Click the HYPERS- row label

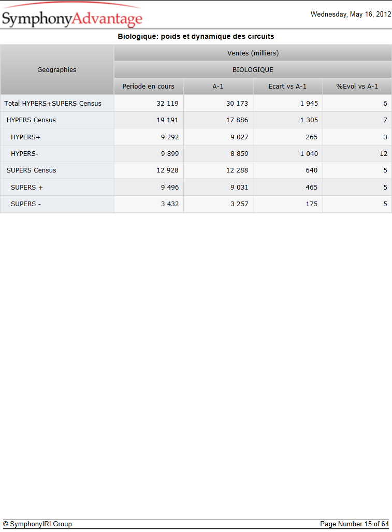24,154
